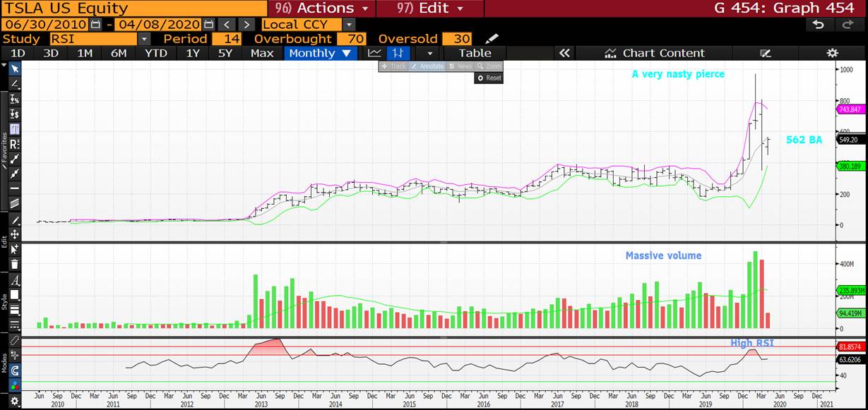The image size is (868, 410).
Task: Open the line dash pattern style tool
Action: (x=14, y=325)
